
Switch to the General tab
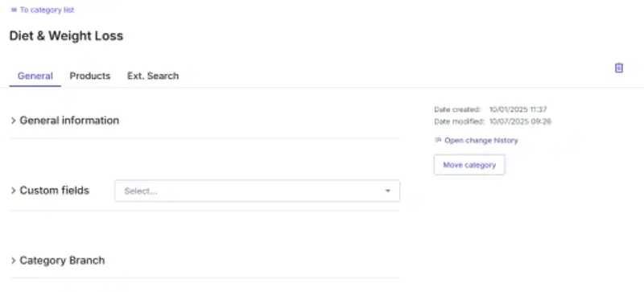tap(35, 76)
